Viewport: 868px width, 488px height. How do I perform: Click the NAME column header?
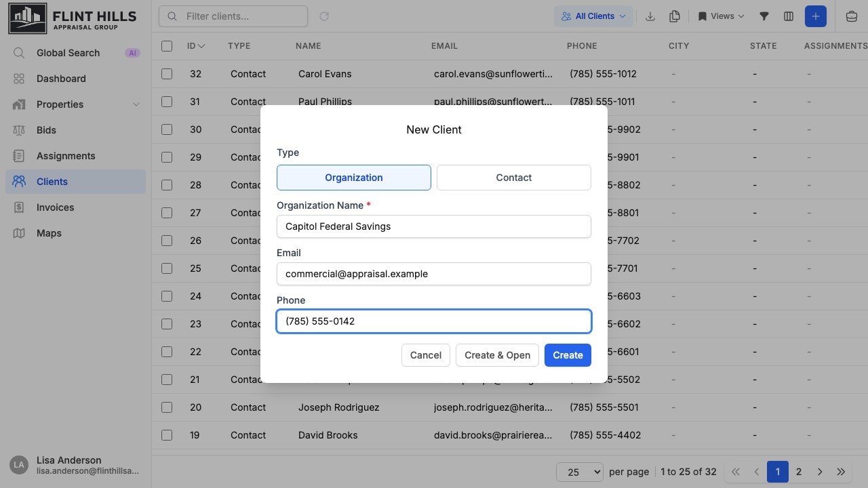point(309,46)
